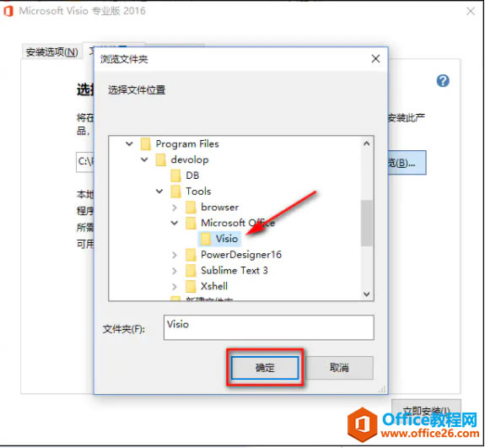Viewport: 485px width, 448px height.
Task: Select the Visio folder icon in tree
Action: (205, 239)
